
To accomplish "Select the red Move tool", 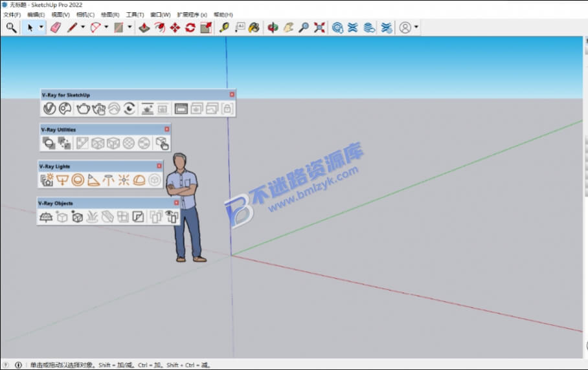I will (x=175, y=27).
